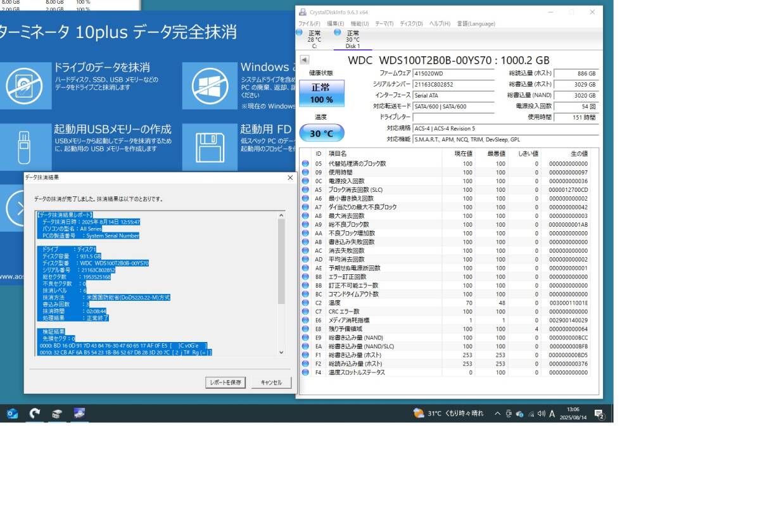
Task: Select the コマンドタイムアウト数 SMART row
Action: 448,294
